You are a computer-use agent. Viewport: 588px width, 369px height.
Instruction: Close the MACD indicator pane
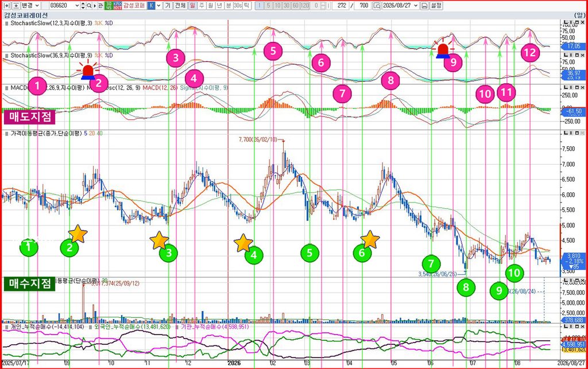coord(582,87)
